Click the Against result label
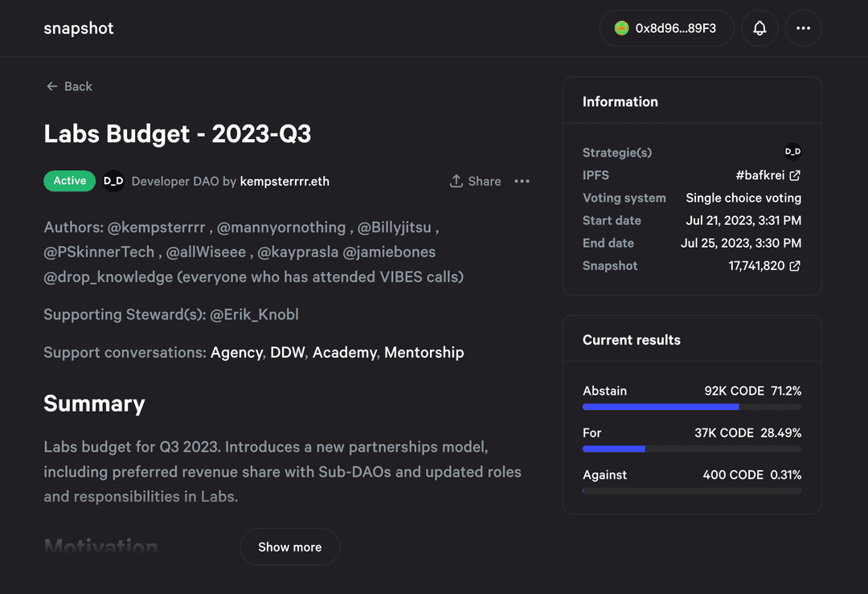This screenshot has height=594, width=868. (x=604, y=475)
